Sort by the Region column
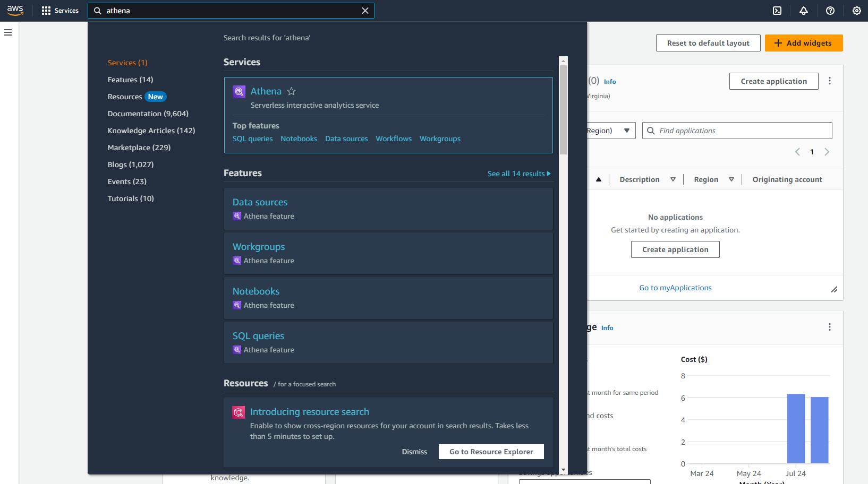 click(x=714, y=179)
